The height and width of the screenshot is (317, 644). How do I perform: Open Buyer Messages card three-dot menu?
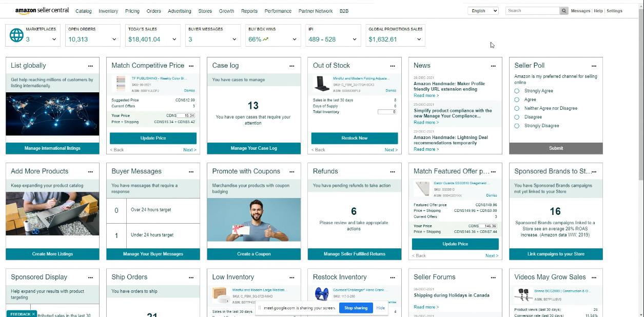(191, 171)
